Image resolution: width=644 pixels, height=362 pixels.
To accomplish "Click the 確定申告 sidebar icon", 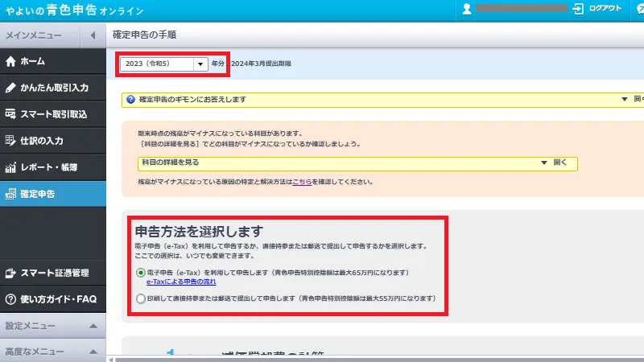I will pos(10,194).
